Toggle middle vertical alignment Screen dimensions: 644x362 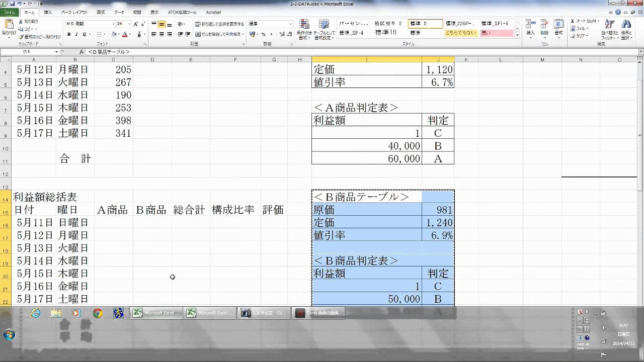pos(162,24)
